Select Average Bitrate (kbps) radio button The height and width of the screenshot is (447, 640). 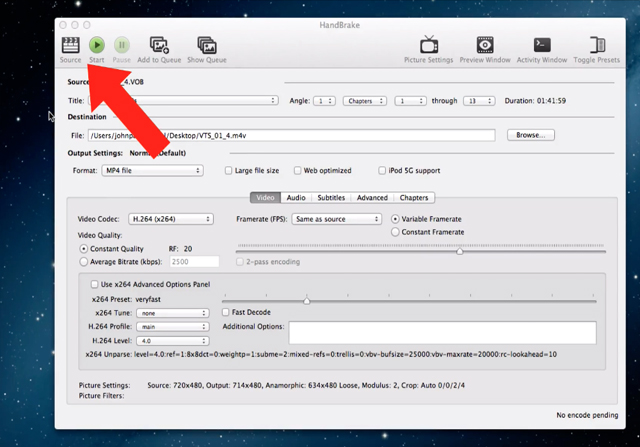[84, 262]
